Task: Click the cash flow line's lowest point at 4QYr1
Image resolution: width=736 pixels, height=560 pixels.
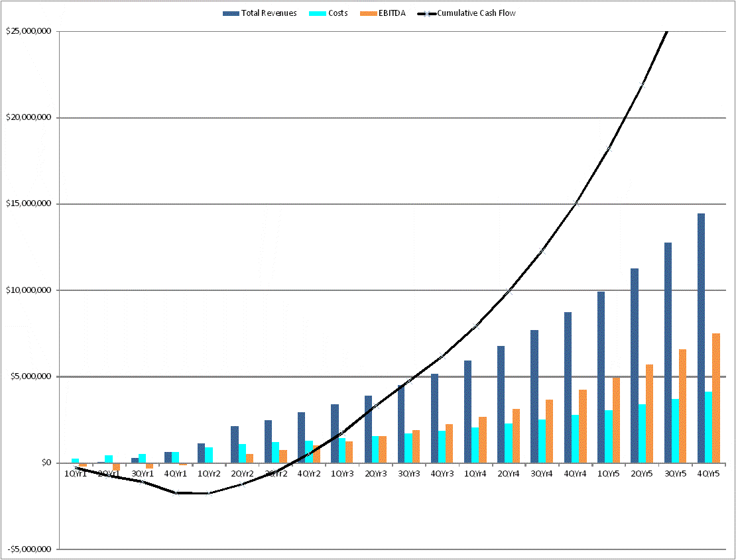Action: 176,492
